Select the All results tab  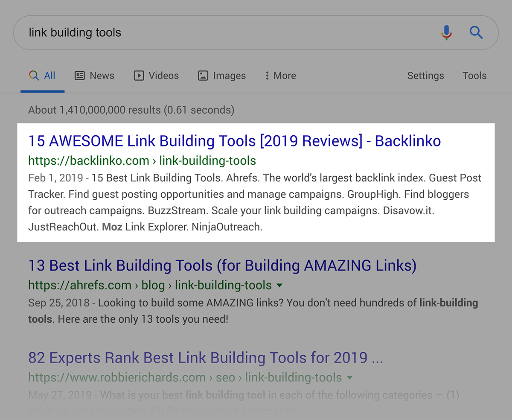(x=42, y=76)
